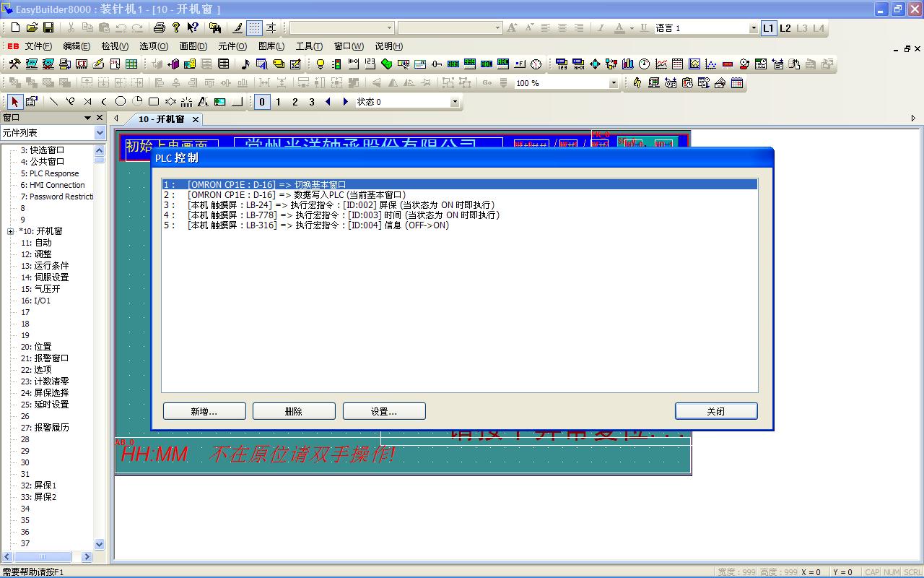Viewport: 924px width, 578px height.
Task: Select the meter display object icon
Action: click(x=644, y=64)
